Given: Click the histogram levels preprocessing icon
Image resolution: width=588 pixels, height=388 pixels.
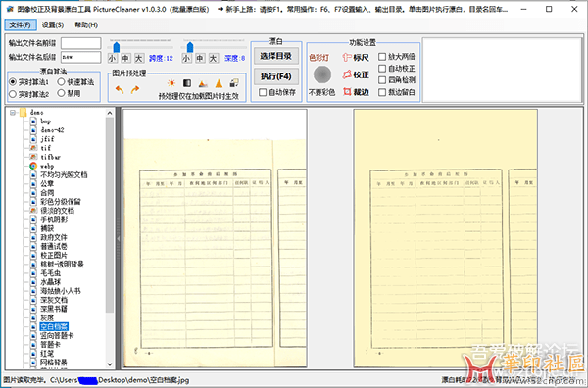Looking at the screenshot, I should coord(203,83).
